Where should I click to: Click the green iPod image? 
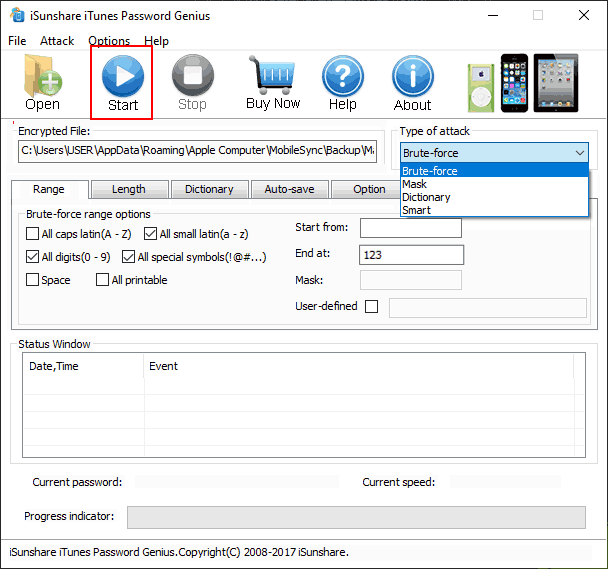[x=481, y=88]
